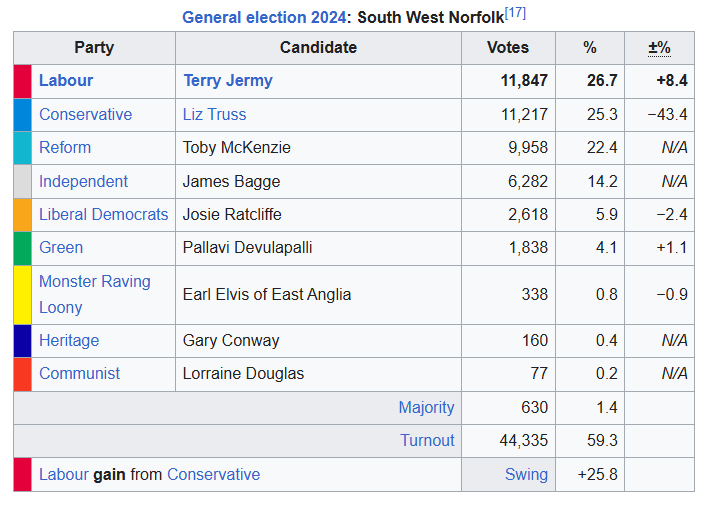Click the Reform party link
Viewport: 705px width, 508px height.
[65, 147]
